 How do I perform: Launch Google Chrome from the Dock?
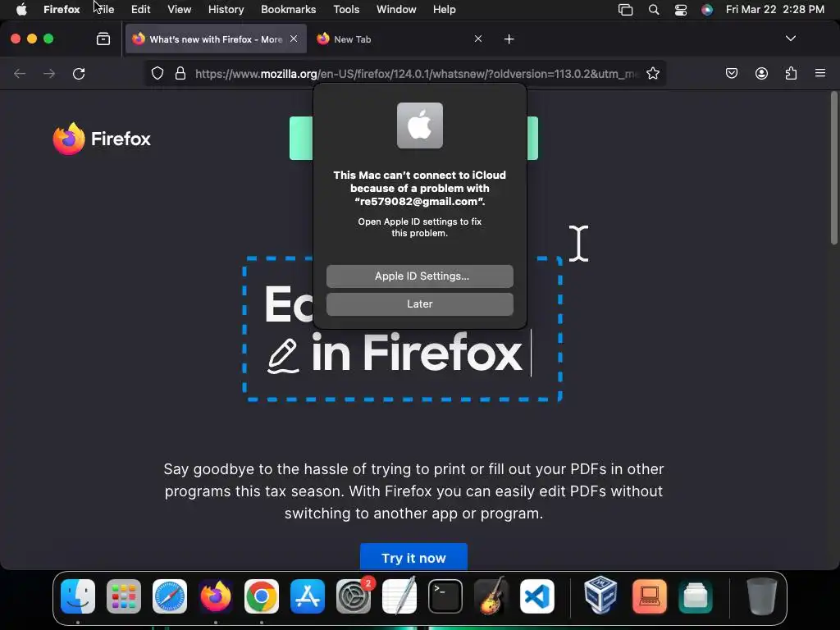pyautogui.click(x=262, y=596)
